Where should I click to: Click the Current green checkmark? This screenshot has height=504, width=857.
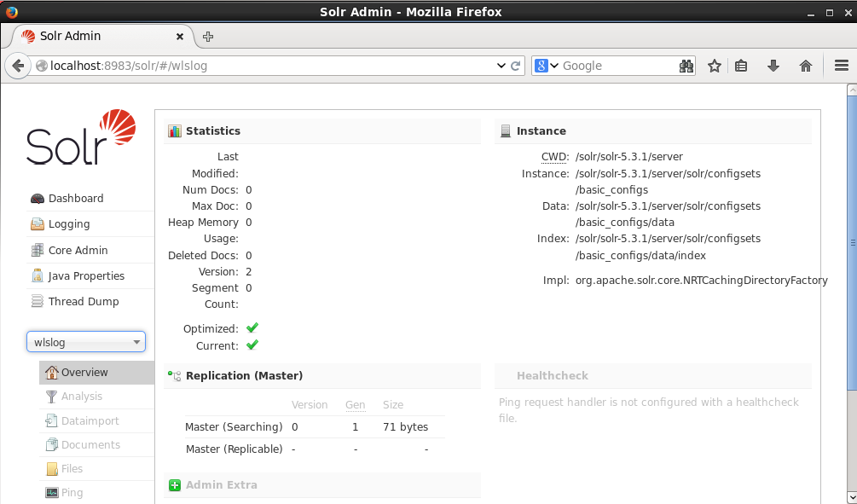(x=252, y=345)
